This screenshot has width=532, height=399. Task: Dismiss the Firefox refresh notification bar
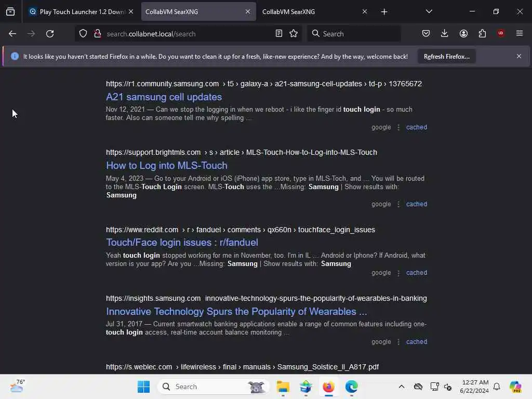pyautogui.click(x=519, y=56)
